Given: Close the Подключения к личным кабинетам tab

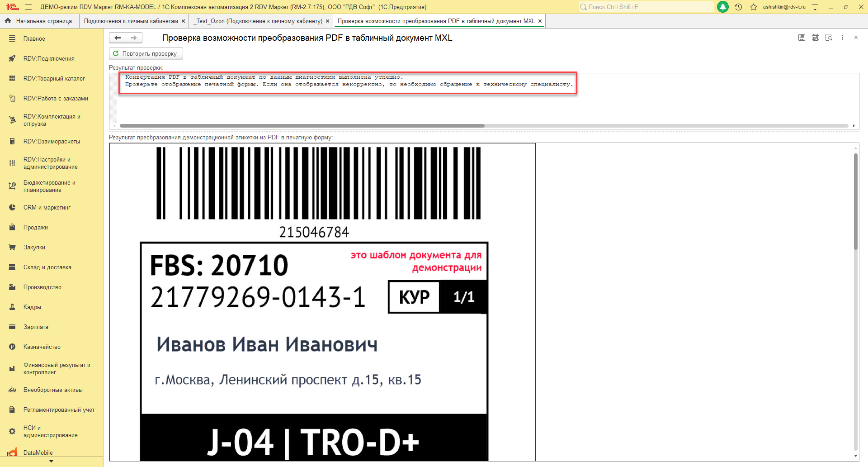Looking at the screenshot, I should tap(183, 21).
